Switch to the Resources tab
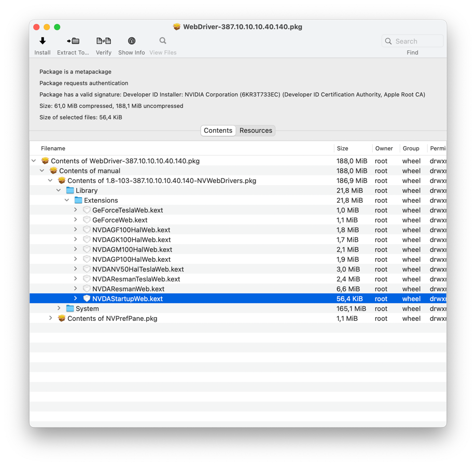This screenshot has width=476, height=466. coord(256,131)
